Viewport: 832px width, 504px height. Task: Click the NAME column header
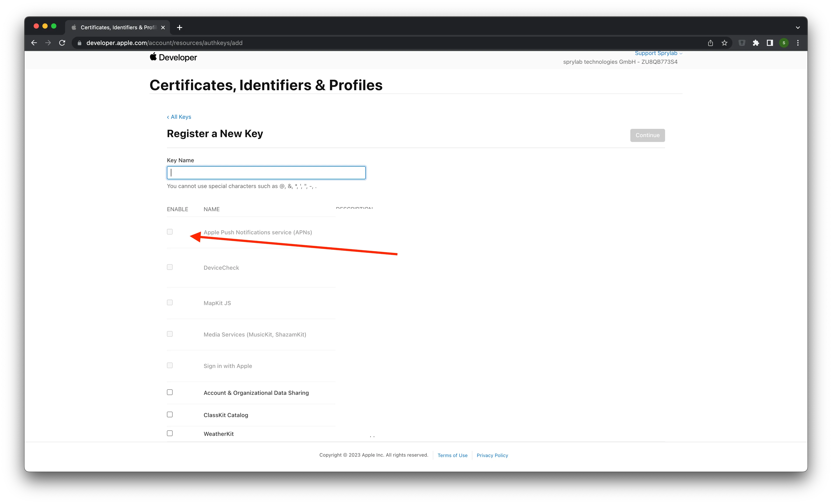point(212,209)
